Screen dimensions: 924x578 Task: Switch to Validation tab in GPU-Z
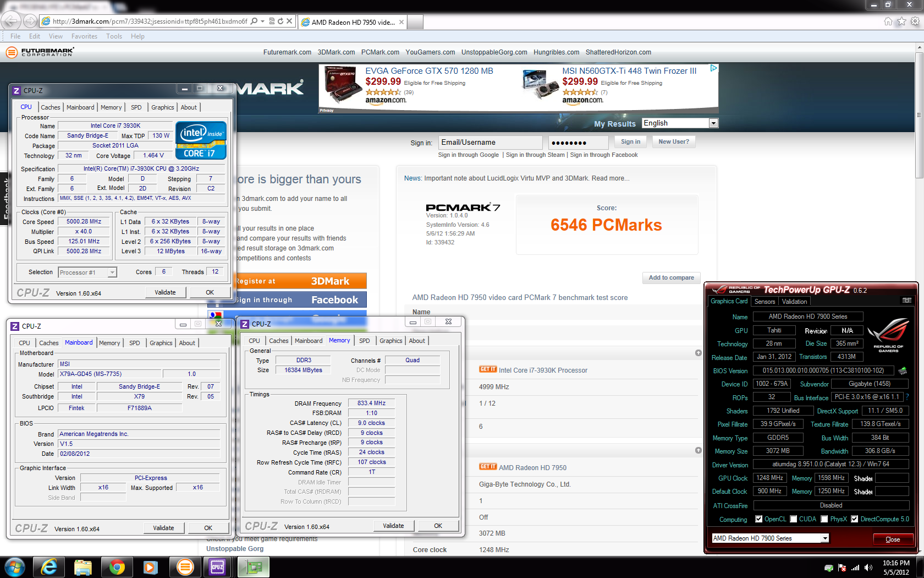click(x=795, y=302)
